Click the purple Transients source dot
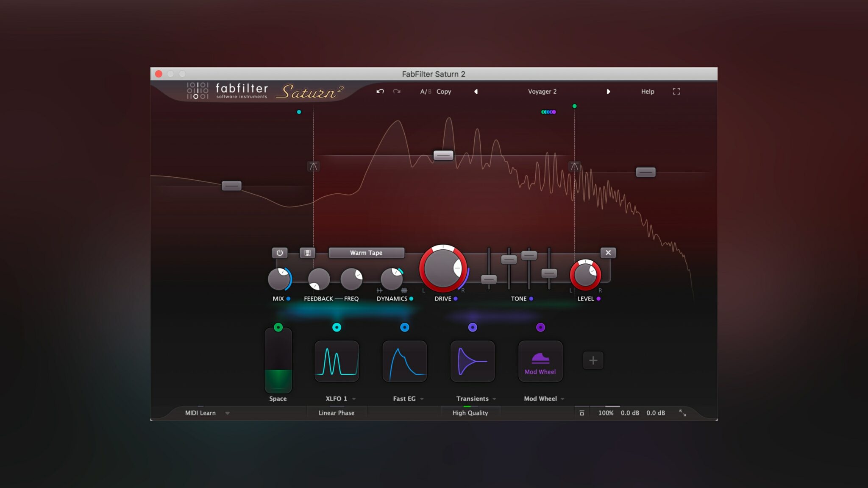Screen dimensions: 868x488 pos(473,327)
